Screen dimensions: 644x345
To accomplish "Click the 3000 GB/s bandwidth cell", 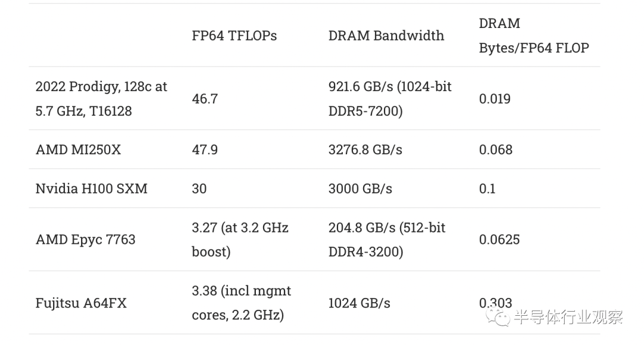I will point(360,189).
